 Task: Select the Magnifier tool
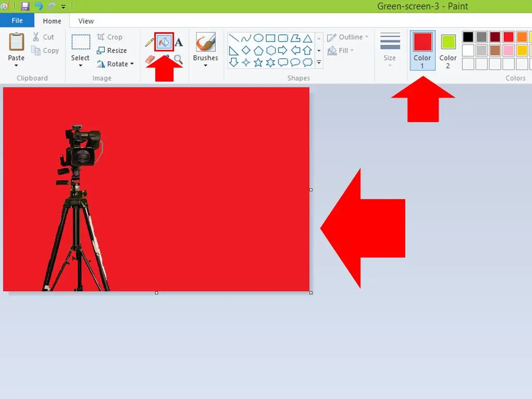click(x=179, y=60)
